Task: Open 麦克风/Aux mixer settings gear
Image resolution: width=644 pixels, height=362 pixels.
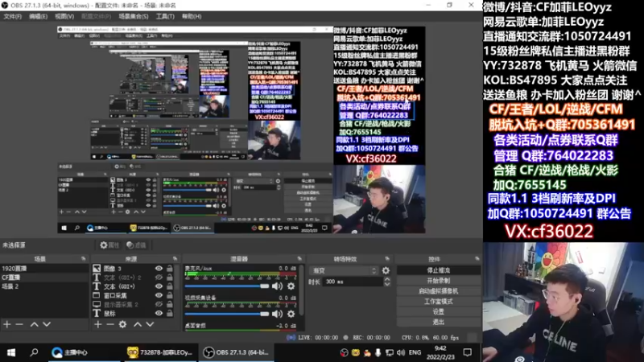Action: point(291,286)
